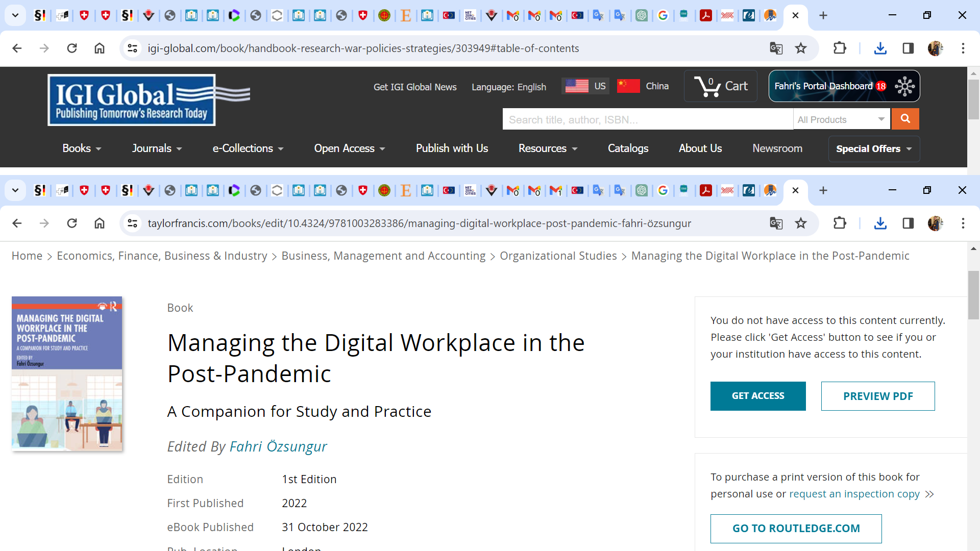
Task: Open downloads in Taylor Francis window
Action: (x=880, y=223)
